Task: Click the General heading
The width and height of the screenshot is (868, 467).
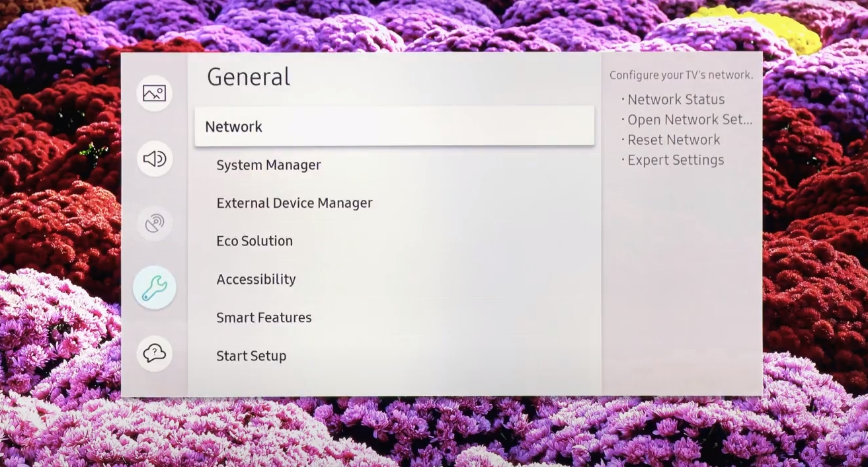Action: [x=249, y=77]
